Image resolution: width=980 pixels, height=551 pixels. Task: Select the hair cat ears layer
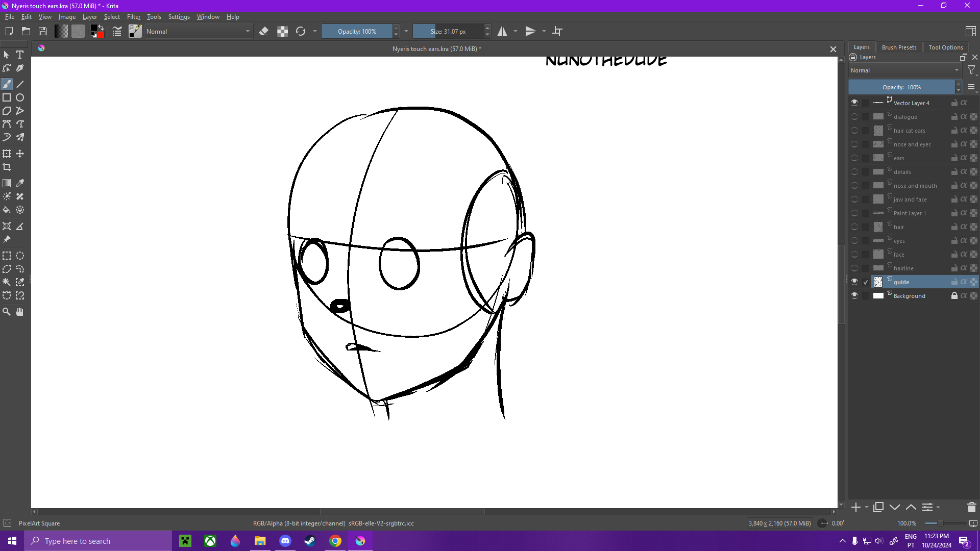[x=909, y=131]
